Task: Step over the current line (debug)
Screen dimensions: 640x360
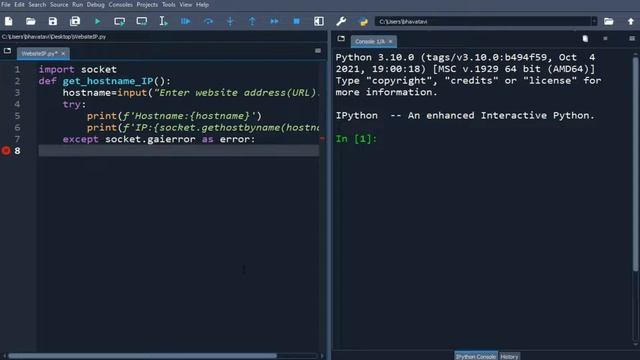Action: [208, 21]
